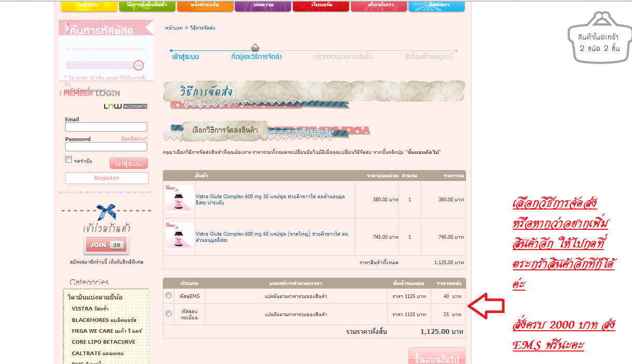Open the MEGA WE CARE category
Screen dimensions: 632x364
[107, 331]
